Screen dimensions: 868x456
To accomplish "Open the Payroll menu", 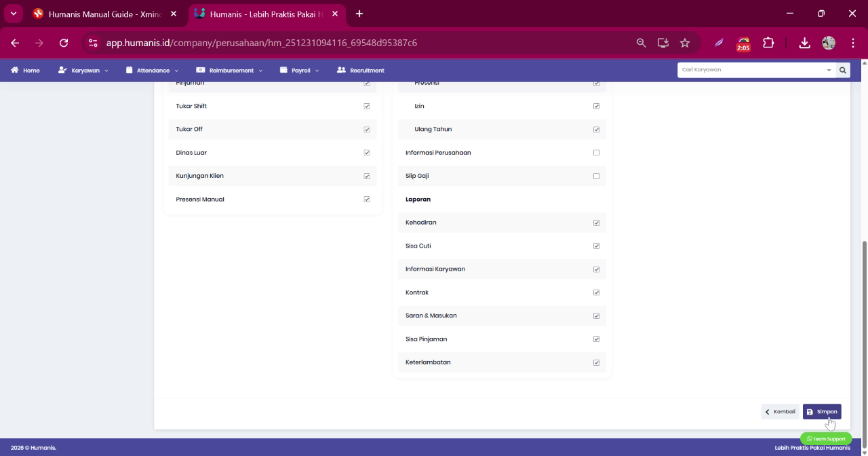I will tap(299, 70).
